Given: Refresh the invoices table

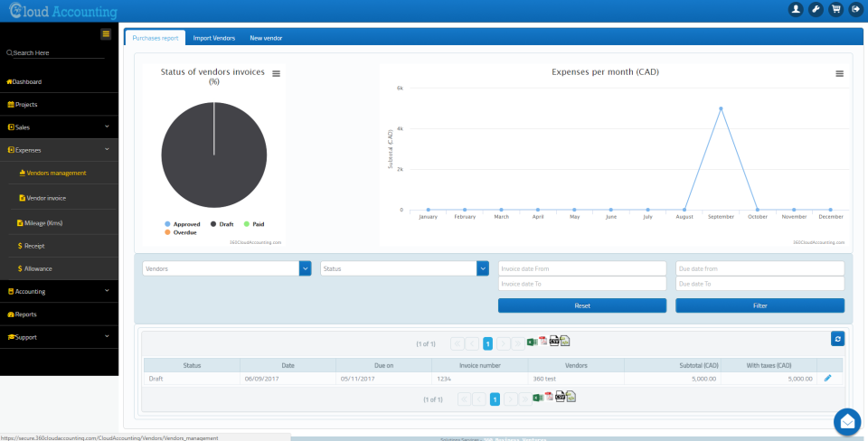Looking at the screenshot, I should (x=837, y=339).
